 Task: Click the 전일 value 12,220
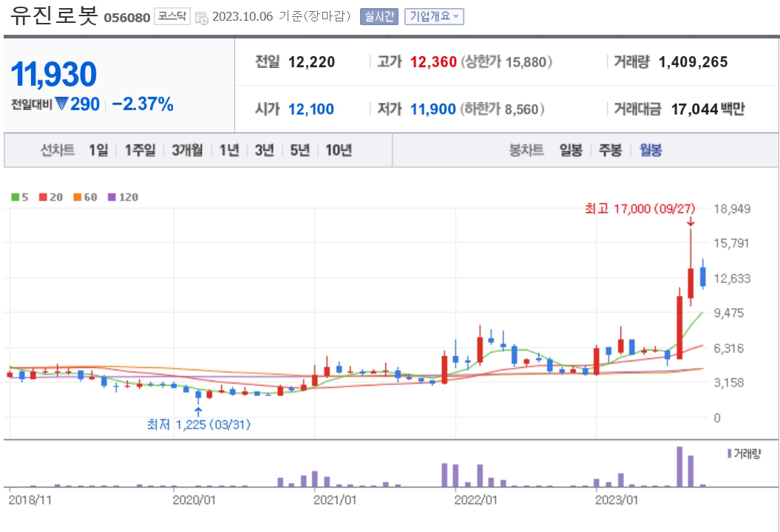311,62
